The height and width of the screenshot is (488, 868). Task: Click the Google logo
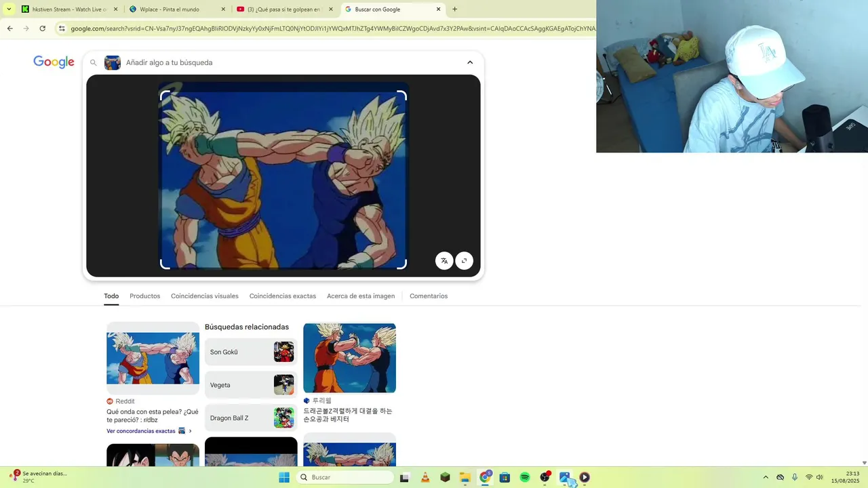(x=54, y=62)
